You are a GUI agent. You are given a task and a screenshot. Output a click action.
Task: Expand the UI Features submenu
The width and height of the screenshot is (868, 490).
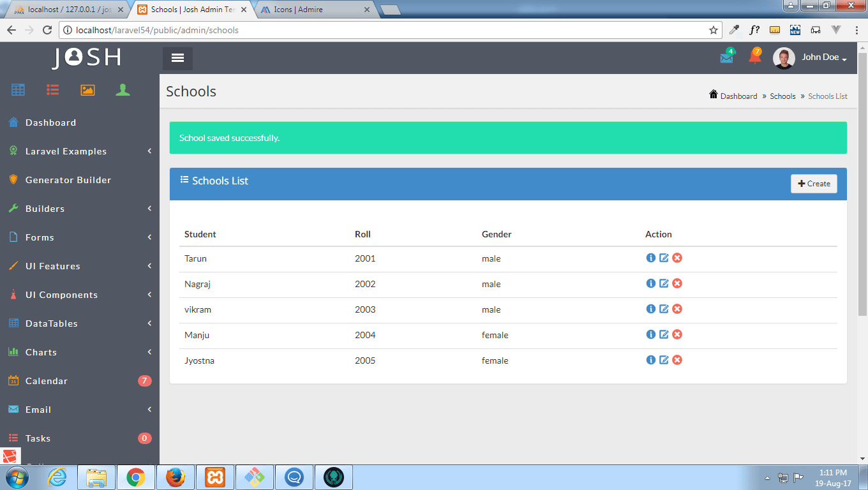point(53,266)
